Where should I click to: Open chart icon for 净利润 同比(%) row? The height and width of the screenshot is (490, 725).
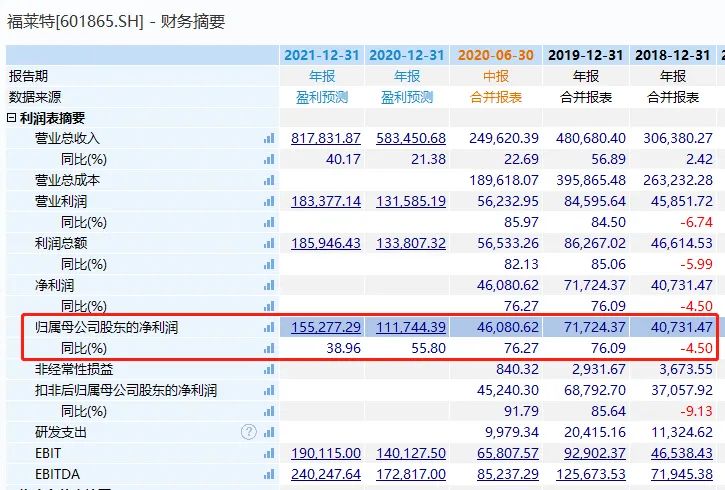tap(269, 306)
